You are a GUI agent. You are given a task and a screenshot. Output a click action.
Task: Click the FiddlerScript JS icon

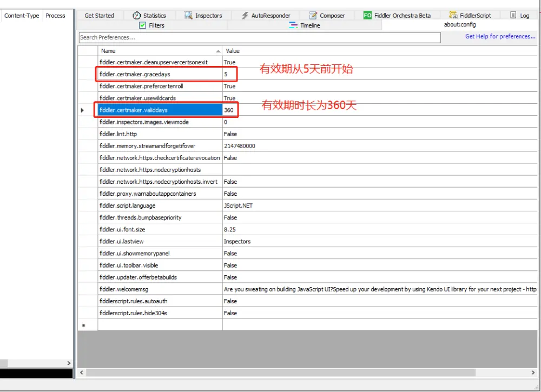(453, 15)
